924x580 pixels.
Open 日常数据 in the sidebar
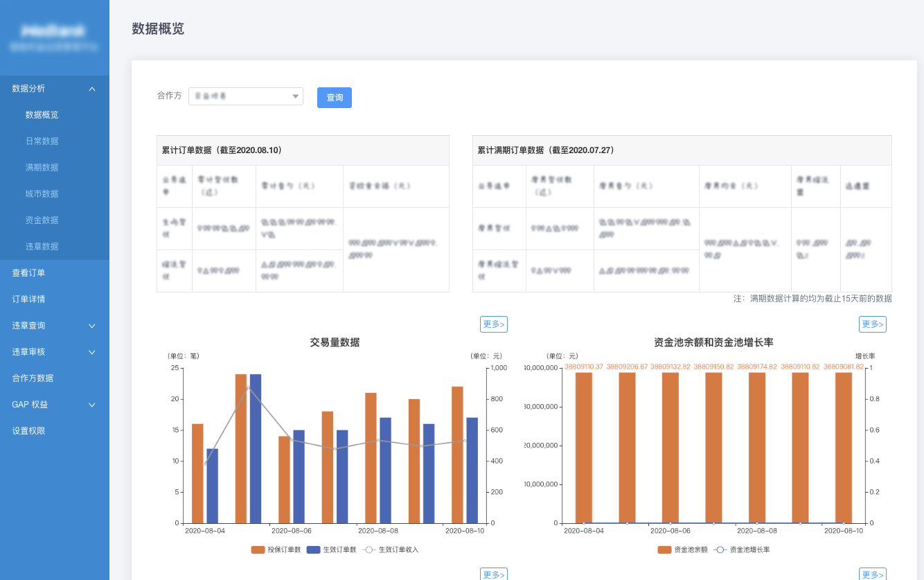click(x=42, y=141)
